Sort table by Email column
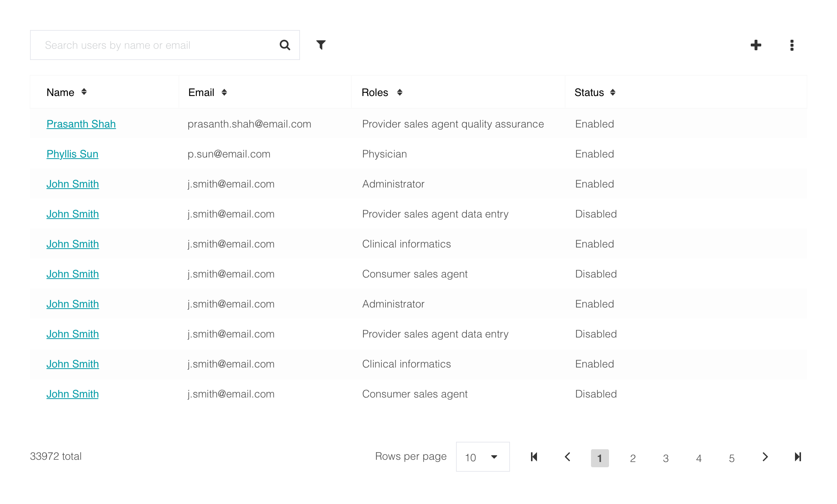 pyautogui.click(x=224, y=92)
